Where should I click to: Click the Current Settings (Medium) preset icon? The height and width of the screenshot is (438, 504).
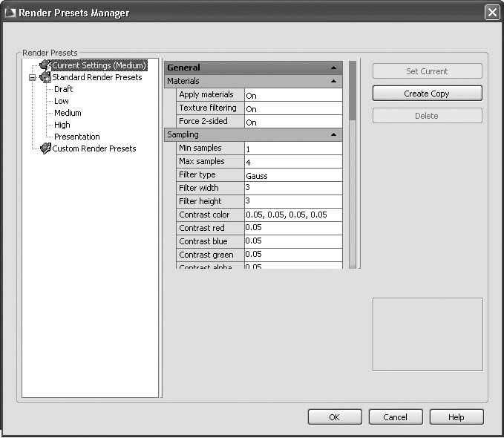[45, 66]
